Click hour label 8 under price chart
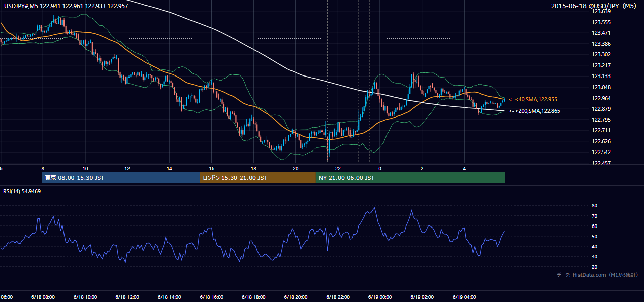This screenshot has width=644, height=302. pyautogui.click(x=43, y=168)
